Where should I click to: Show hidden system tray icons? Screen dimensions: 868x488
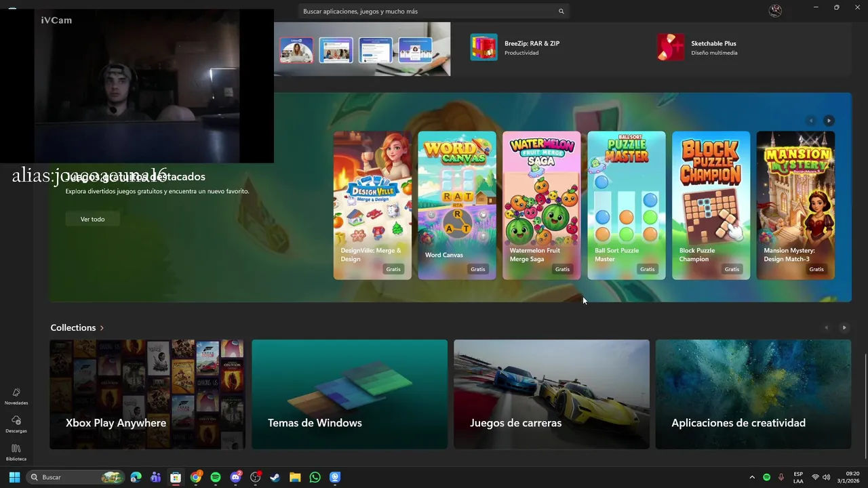[x=752, y=477]
